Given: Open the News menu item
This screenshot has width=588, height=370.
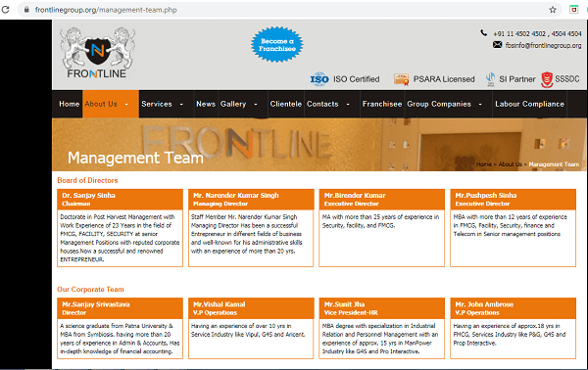Looking at the screenshot, I should tap(206, 104).
